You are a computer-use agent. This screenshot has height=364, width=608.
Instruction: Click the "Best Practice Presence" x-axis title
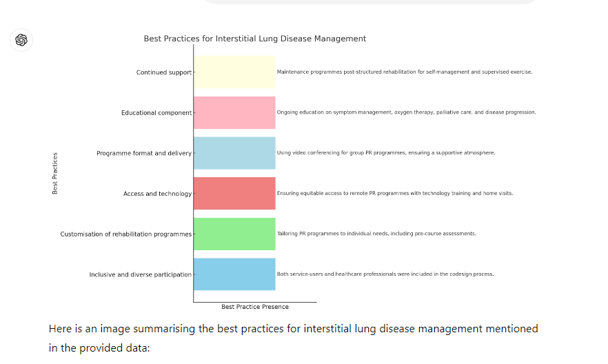[255, 307]
